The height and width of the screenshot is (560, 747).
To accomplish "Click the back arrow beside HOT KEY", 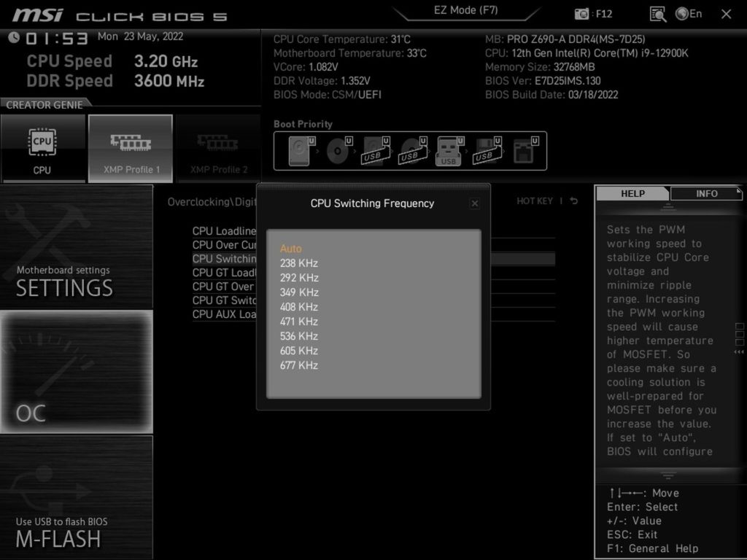I will (574, 201).
